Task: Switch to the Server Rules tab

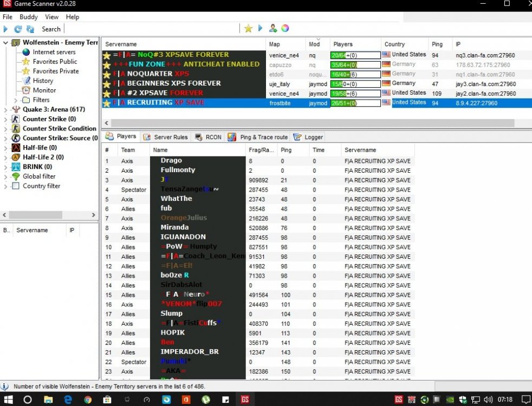Action: (166, 137)
